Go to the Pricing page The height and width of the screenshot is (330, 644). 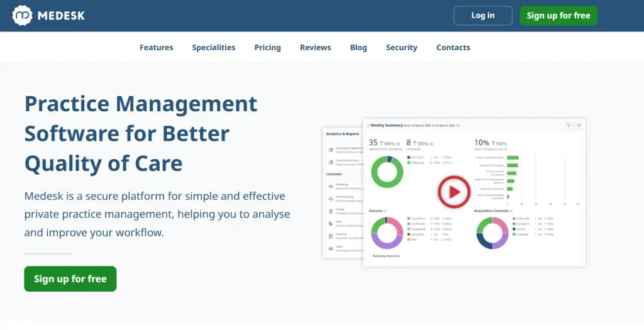pyautogui.click(x=267, y=48)
